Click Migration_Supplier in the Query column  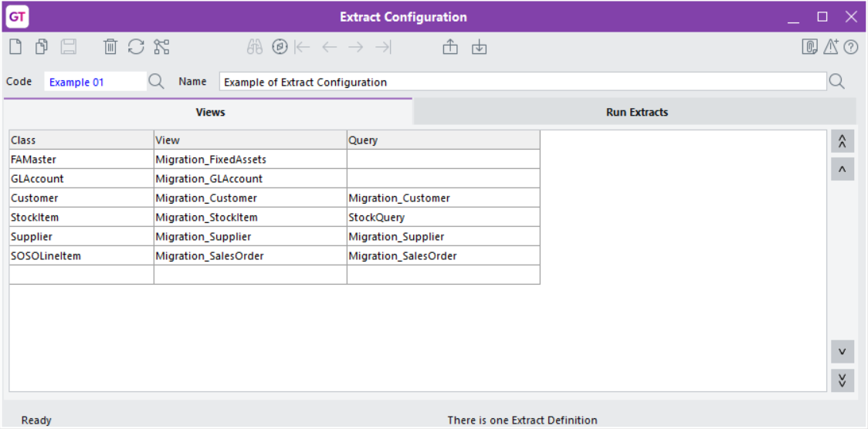443,237
